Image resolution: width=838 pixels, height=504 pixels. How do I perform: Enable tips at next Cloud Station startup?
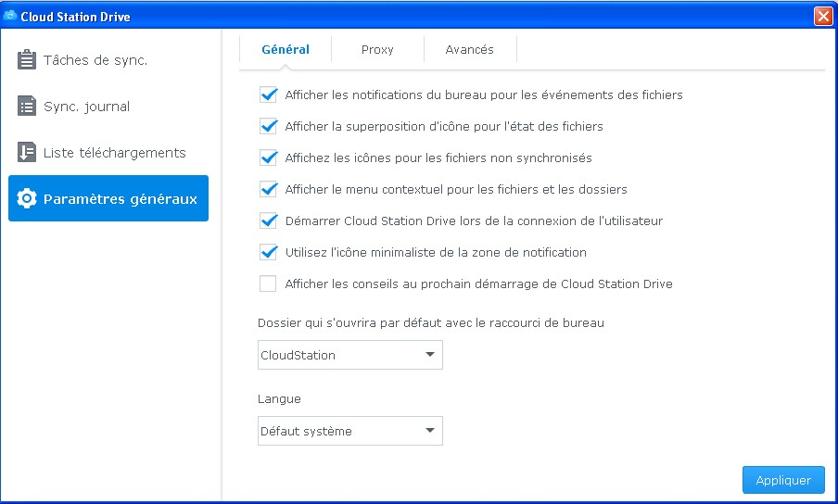[x=269, y=283]
